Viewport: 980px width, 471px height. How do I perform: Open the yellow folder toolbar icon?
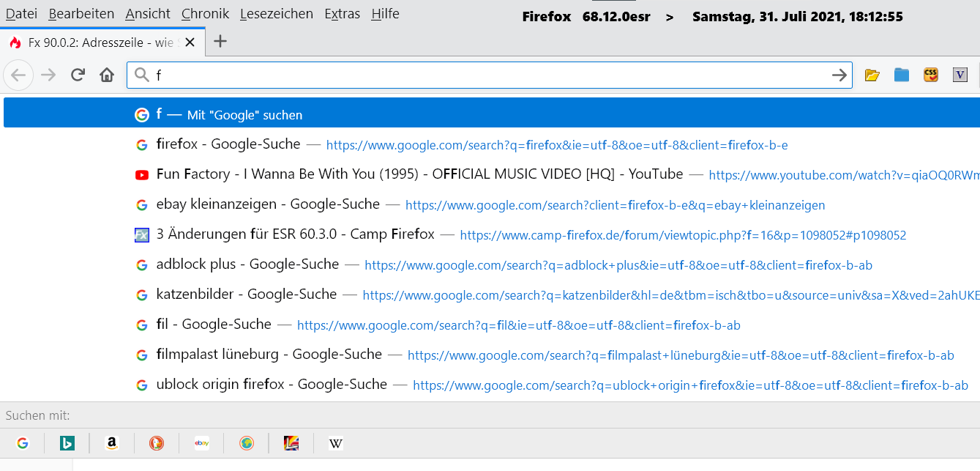[x=872, y=75]
